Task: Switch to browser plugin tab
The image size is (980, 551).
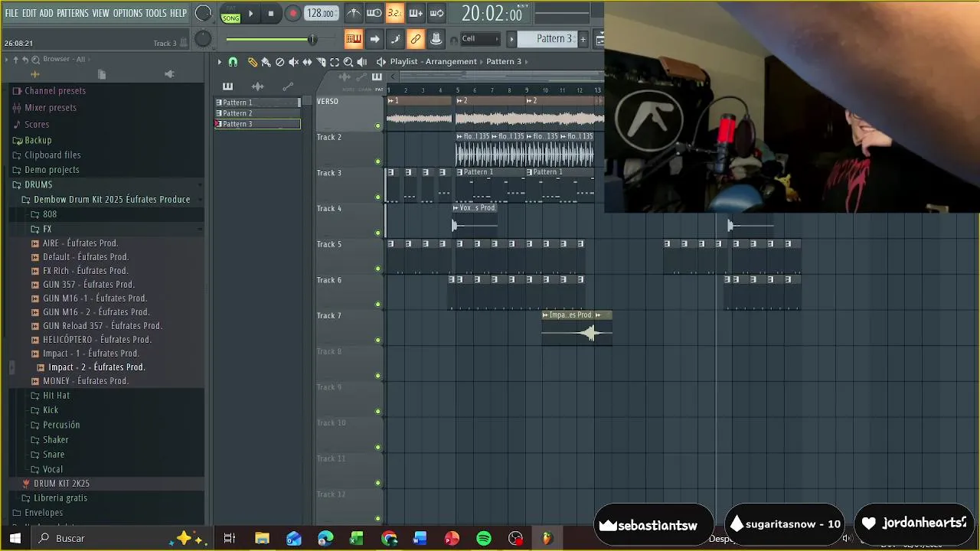Action: coord(169,74)
